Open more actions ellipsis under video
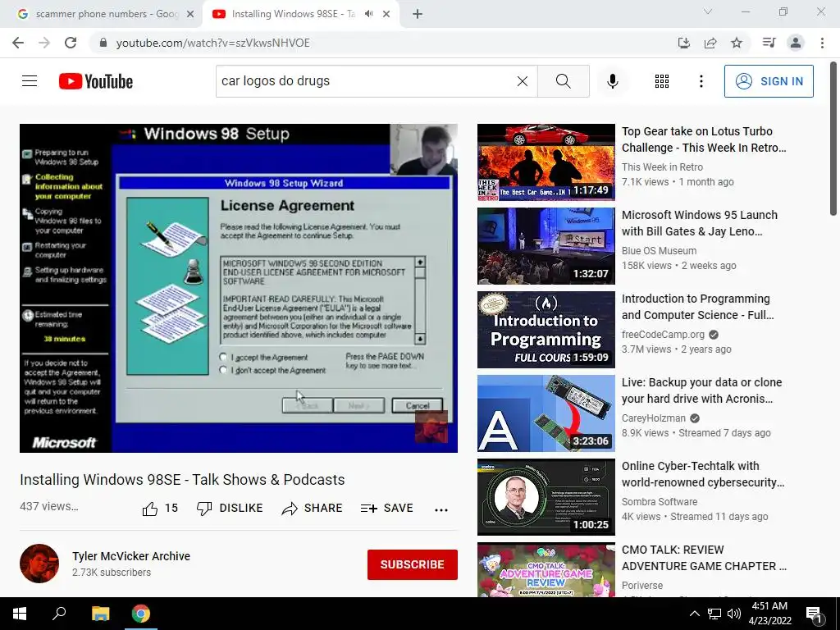 [441, 509]
